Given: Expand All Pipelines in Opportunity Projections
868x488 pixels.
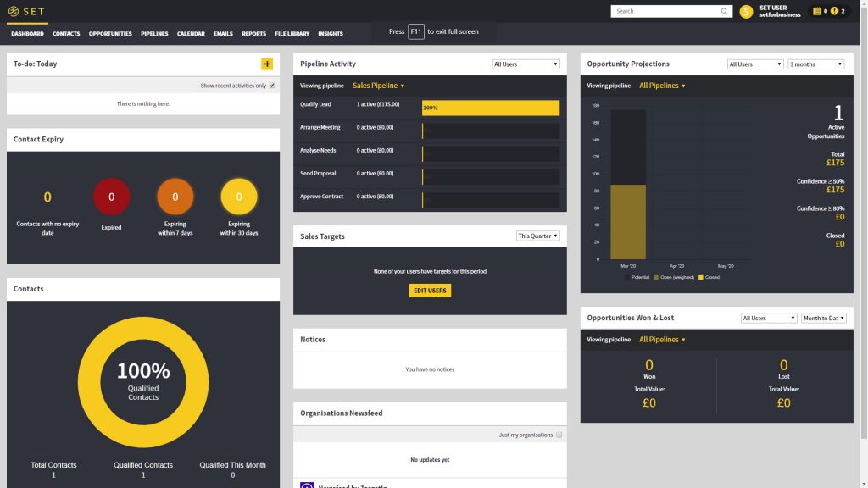Looking at the screenshot, I should click(663, 86).
